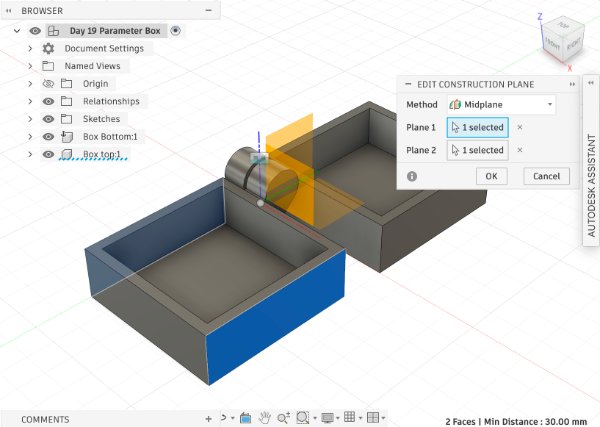
Task: Click the Relationships folder icon
Action: coord(67,101)
